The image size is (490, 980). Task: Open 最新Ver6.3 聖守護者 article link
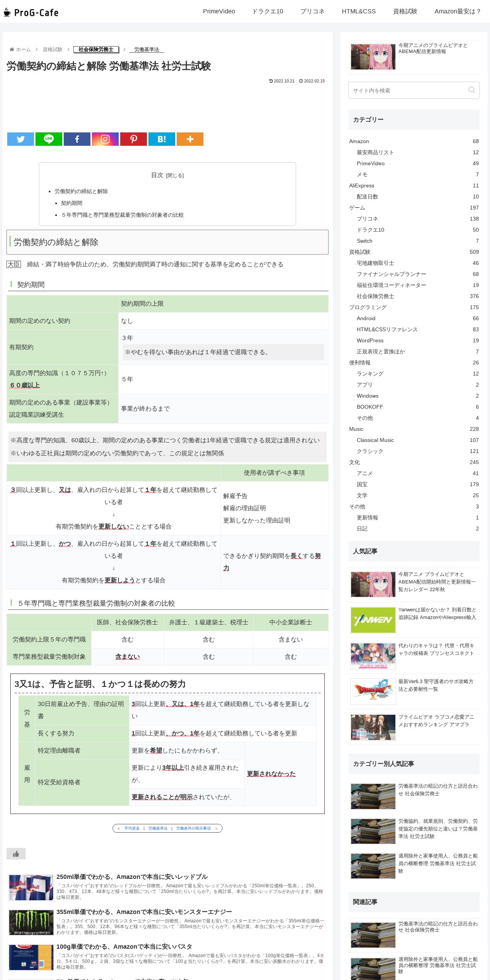tap(436, 685)
